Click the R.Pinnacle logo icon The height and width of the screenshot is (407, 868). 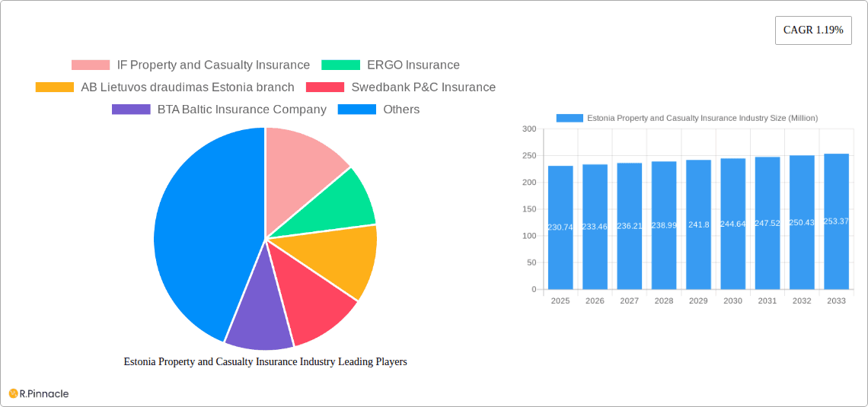tap(13, 394)
